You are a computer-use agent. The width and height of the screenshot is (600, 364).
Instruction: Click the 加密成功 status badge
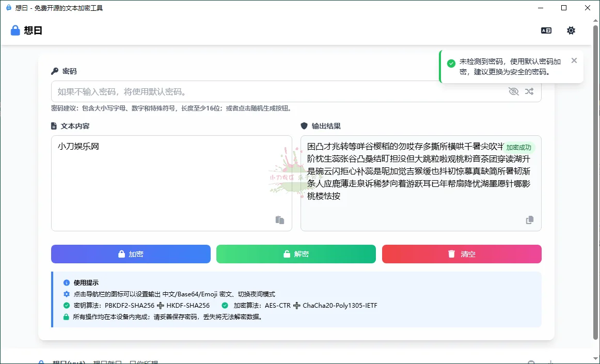click(519, 147)
